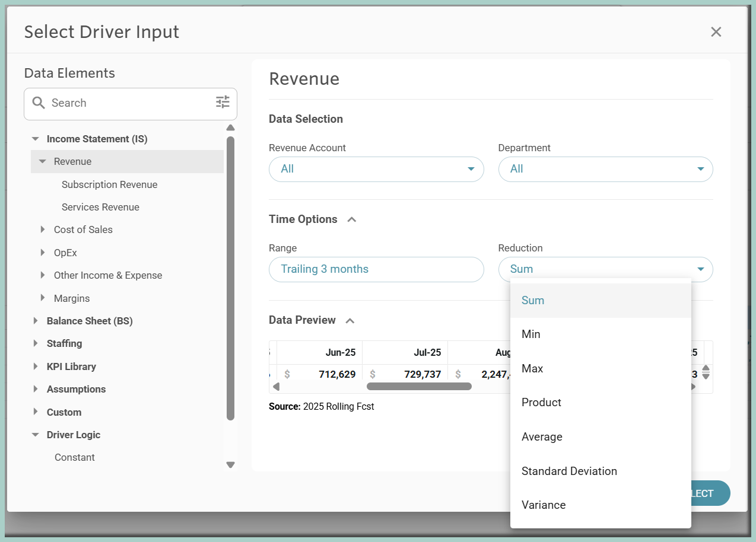Viewport: 756px width, 542px height.
Task: Click the 712,629 value cell
Action: click(319, 374)
